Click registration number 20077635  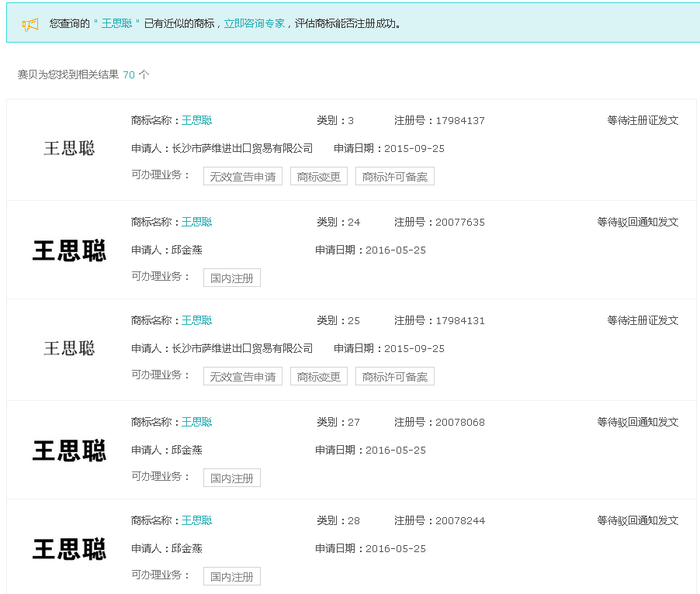point(460,223)
